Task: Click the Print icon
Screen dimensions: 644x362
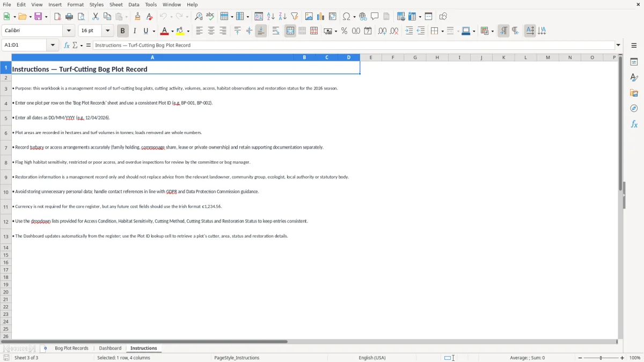Action: tap(69, 17)
